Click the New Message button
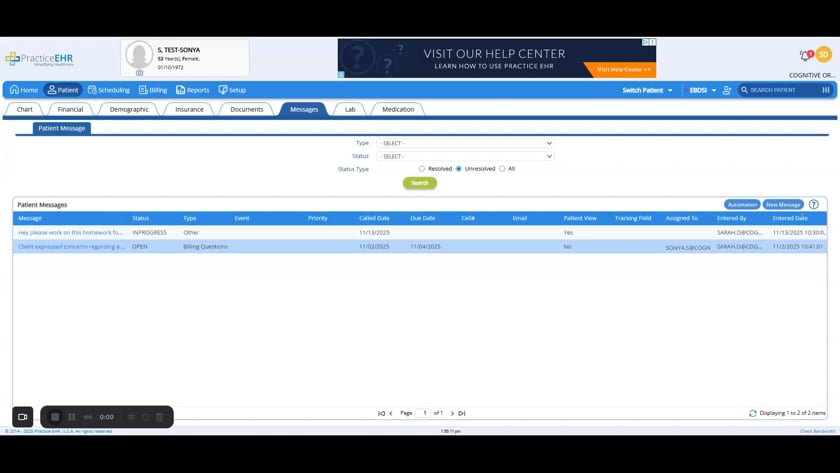The height and width of the screenshot is (473, 840). (x=783, y=205)
